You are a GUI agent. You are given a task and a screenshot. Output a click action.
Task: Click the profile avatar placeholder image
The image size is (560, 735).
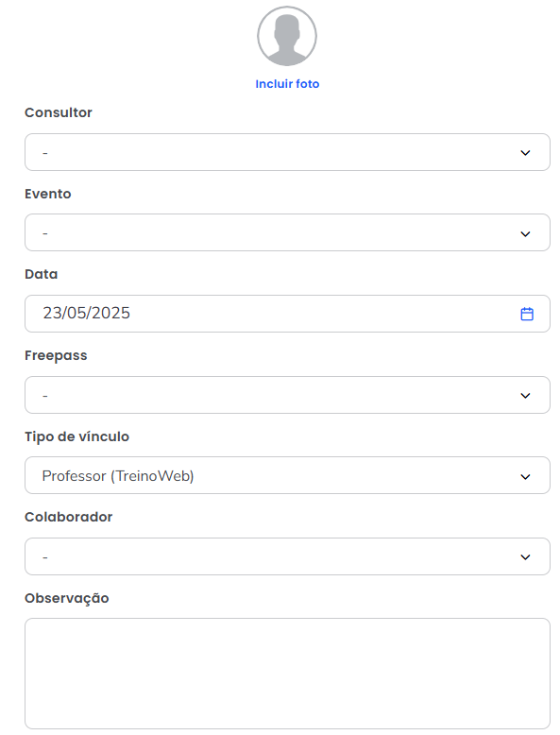[x=287, y=36]
